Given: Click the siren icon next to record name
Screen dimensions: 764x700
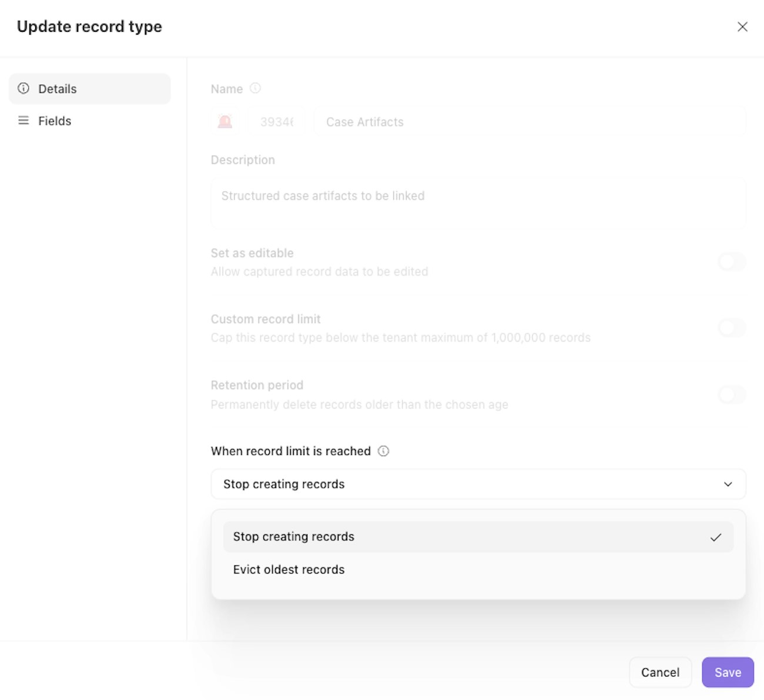Looking at the screenshot, I should tap(225, 122).
